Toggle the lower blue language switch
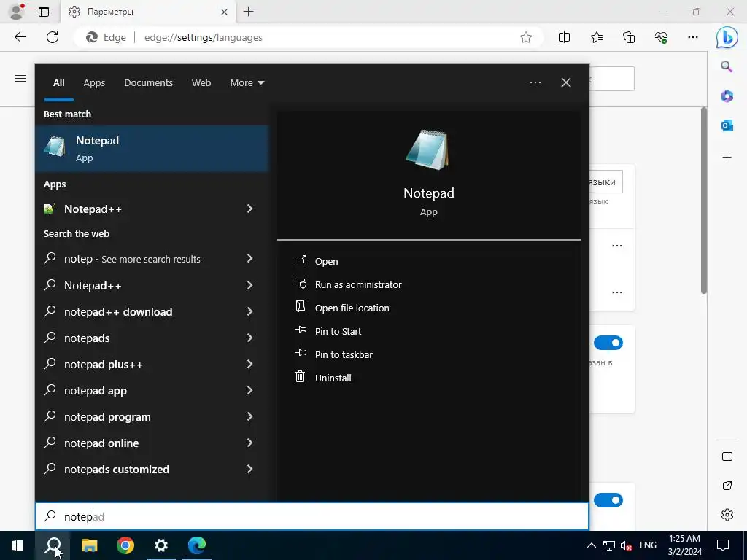 pyautogui.click(x=608, y=500)
